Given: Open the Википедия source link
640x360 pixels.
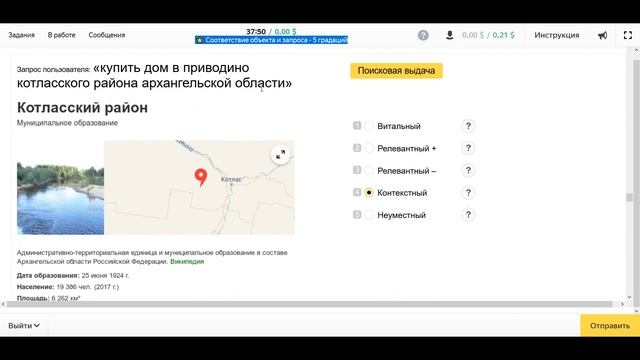Looking at the screenshot, I should click(x=187, y=262).
